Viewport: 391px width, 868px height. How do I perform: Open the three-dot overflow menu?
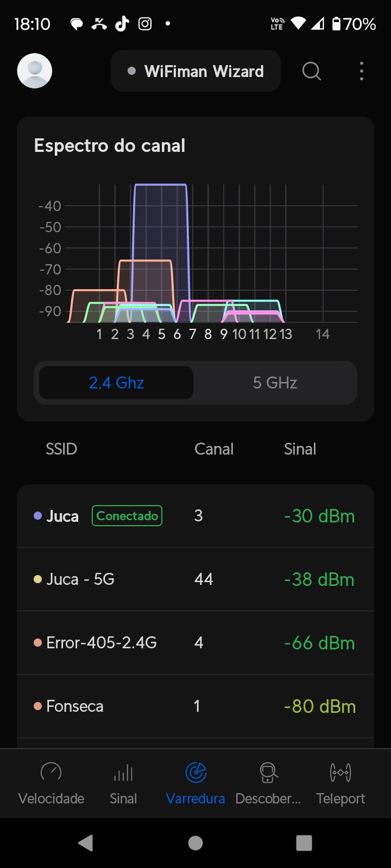pos(361,71)
